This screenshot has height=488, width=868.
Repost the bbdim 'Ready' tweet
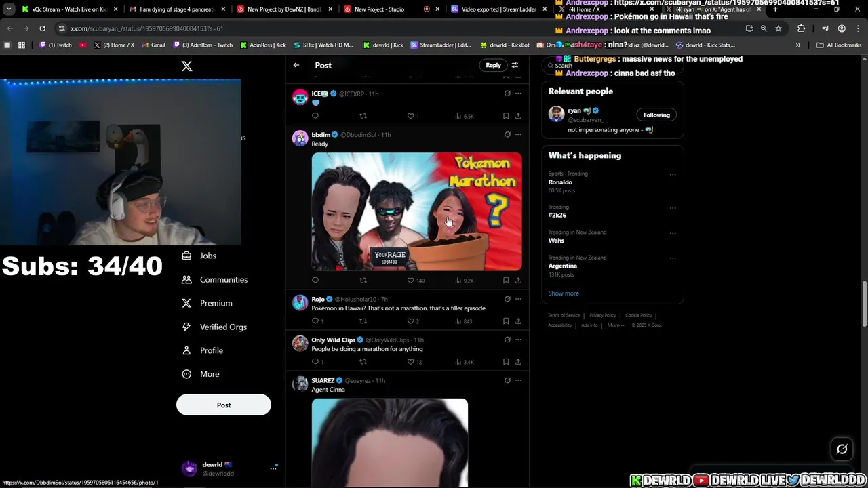(363, 281)
